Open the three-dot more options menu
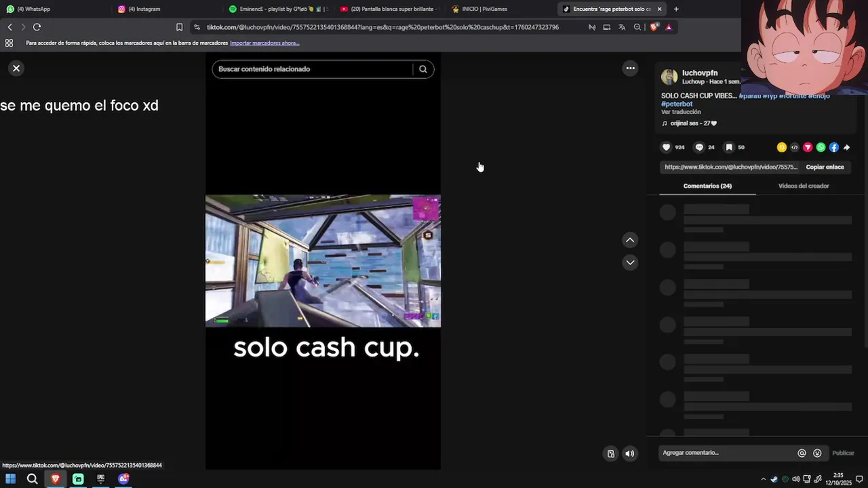This screenshot has width=868, height=488. (630, 68)
